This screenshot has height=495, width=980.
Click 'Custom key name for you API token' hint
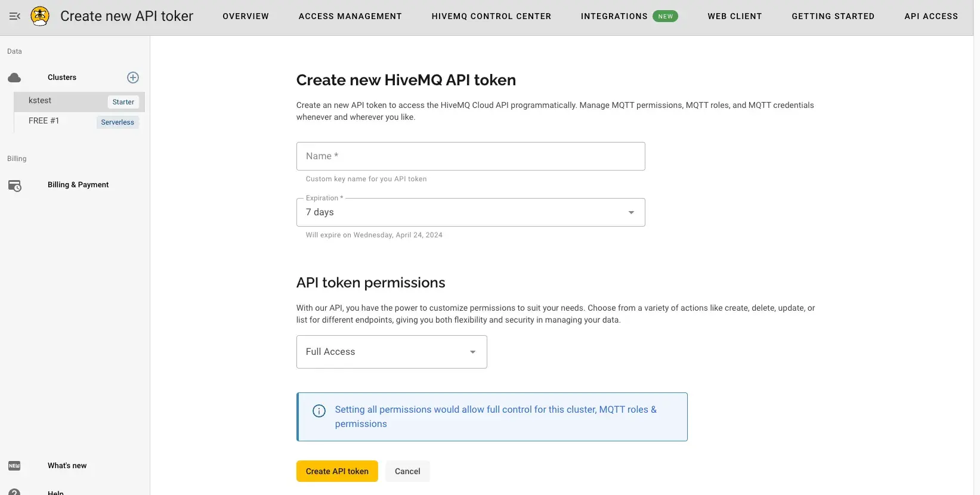pos(366,179)
